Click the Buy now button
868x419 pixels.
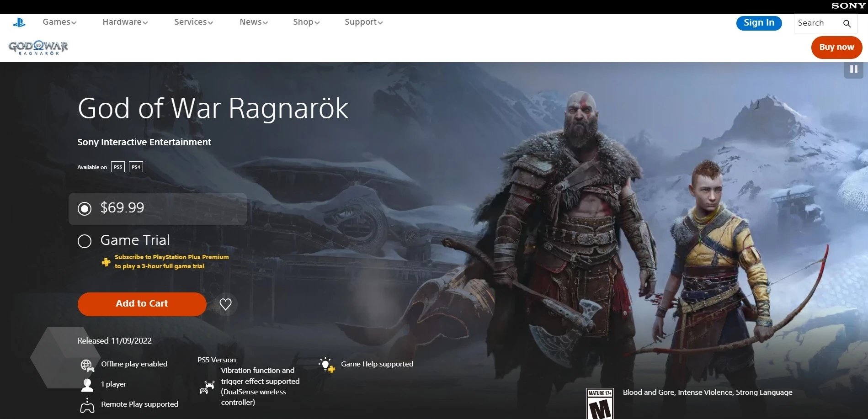coord(836,47)
